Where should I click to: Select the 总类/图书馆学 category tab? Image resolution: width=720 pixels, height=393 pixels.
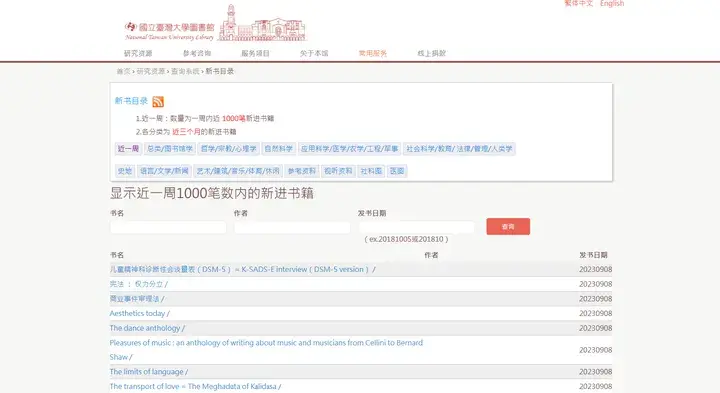click(x=169, y=149)
